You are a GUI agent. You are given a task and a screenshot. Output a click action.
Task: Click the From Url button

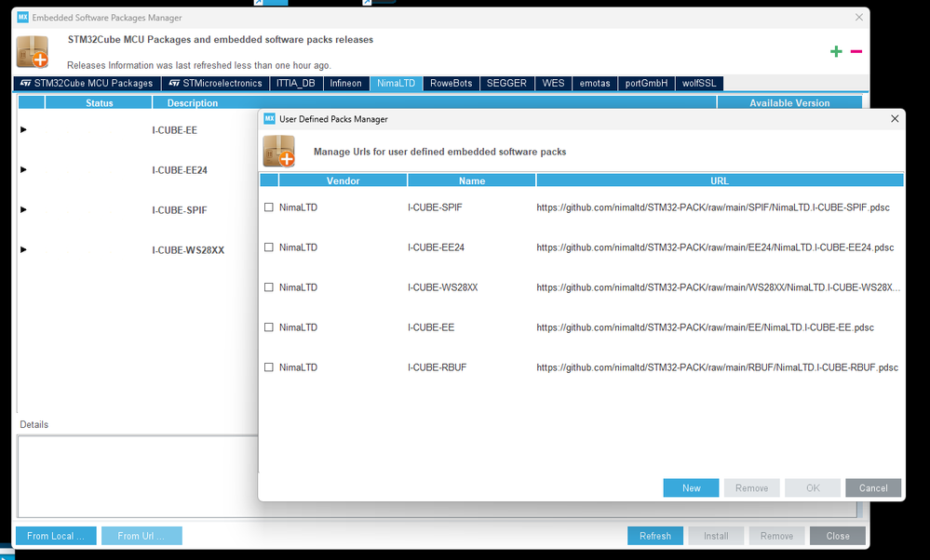142,536
